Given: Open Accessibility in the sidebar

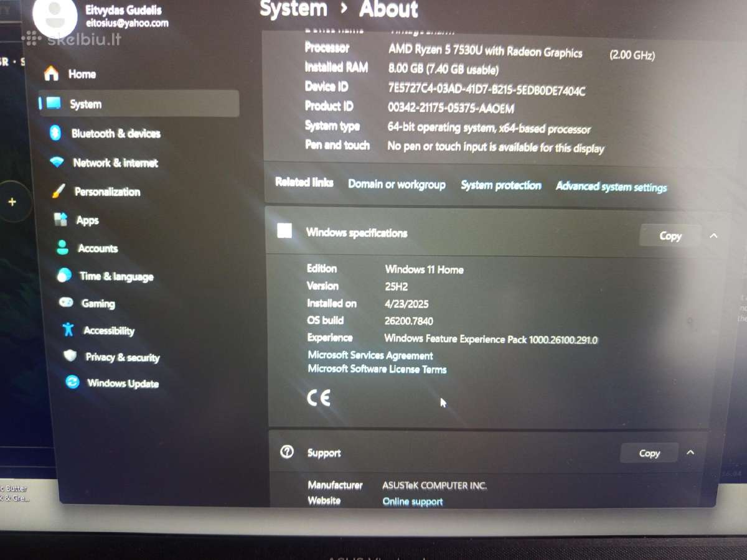Looking at the screenshot, I should pyautogui.click(x=109, y=330).
